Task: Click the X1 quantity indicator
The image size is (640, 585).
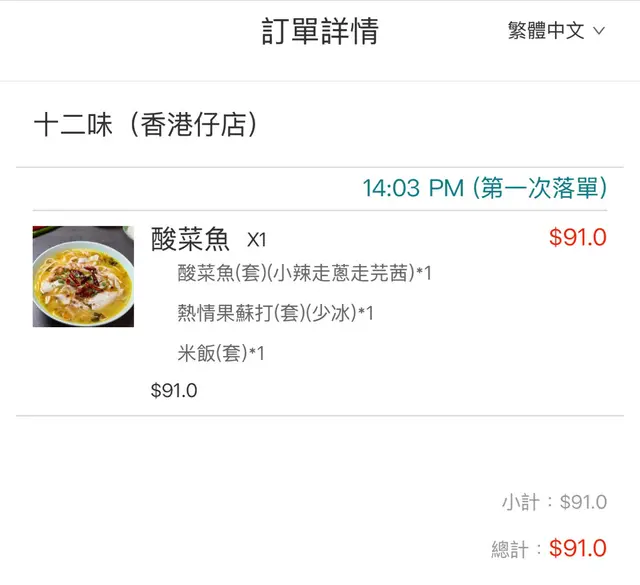Action: tap(257, 240)
